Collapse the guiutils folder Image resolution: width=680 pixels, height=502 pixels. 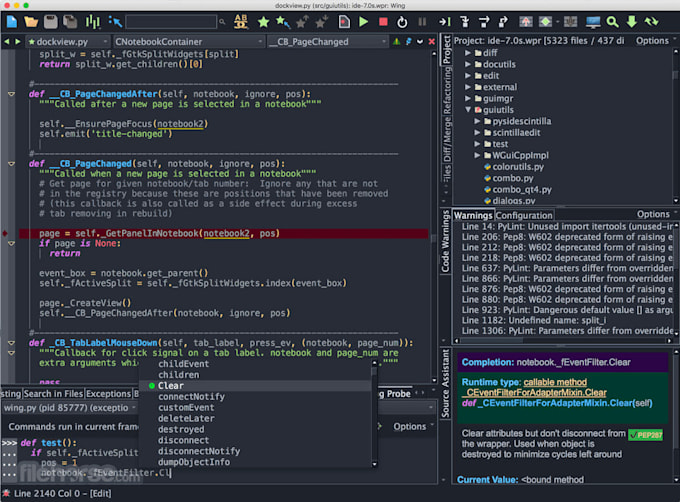(468, 110)
